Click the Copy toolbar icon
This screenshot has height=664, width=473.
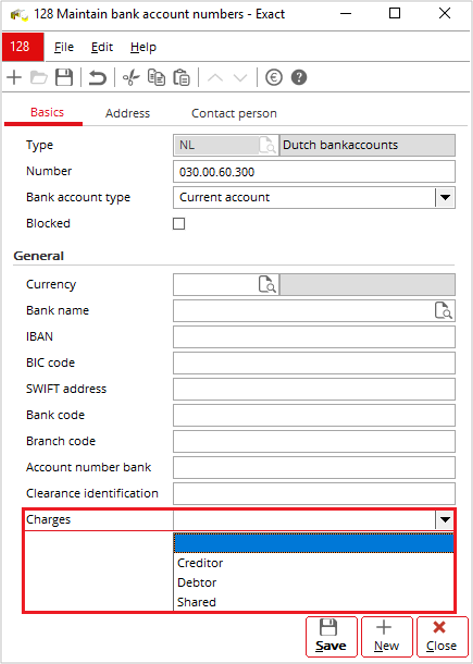[156, 78]
